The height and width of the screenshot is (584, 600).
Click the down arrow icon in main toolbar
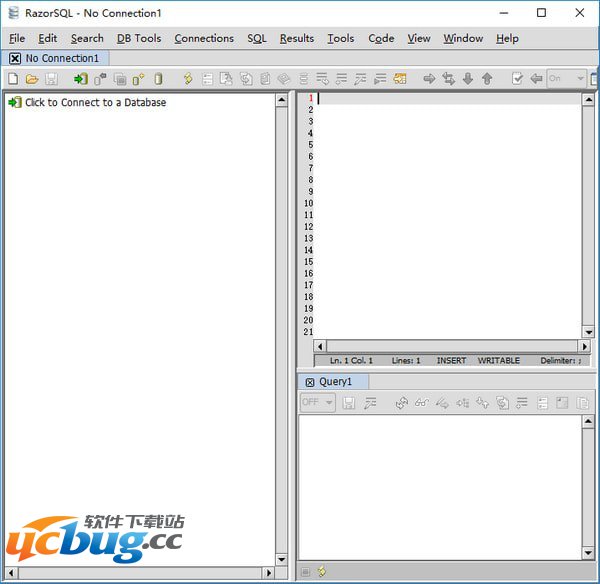pos(468,79)
